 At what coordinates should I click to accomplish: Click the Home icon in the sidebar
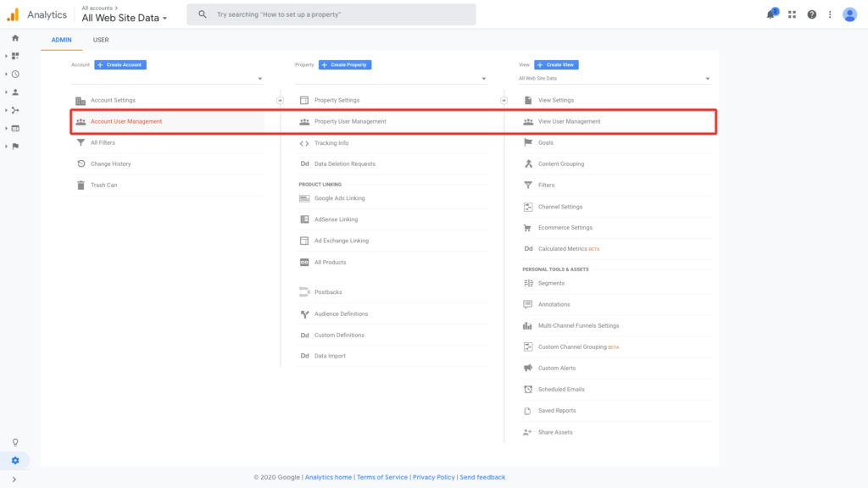15,37
